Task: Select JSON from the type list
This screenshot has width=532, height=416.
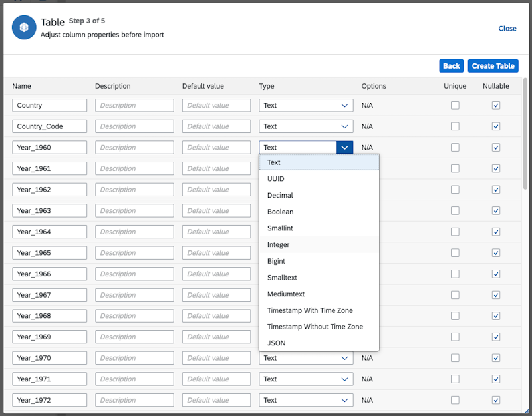Action: (319, 343)
